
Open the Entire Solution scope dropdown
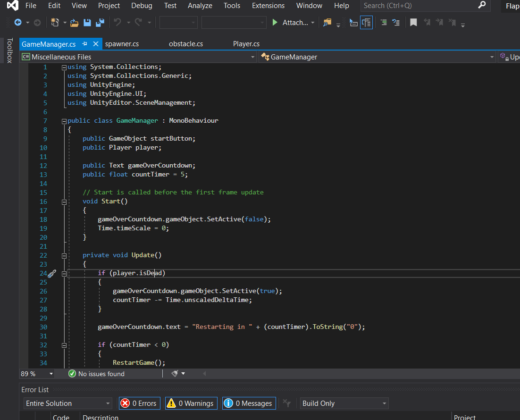click(x=67, y=403)
